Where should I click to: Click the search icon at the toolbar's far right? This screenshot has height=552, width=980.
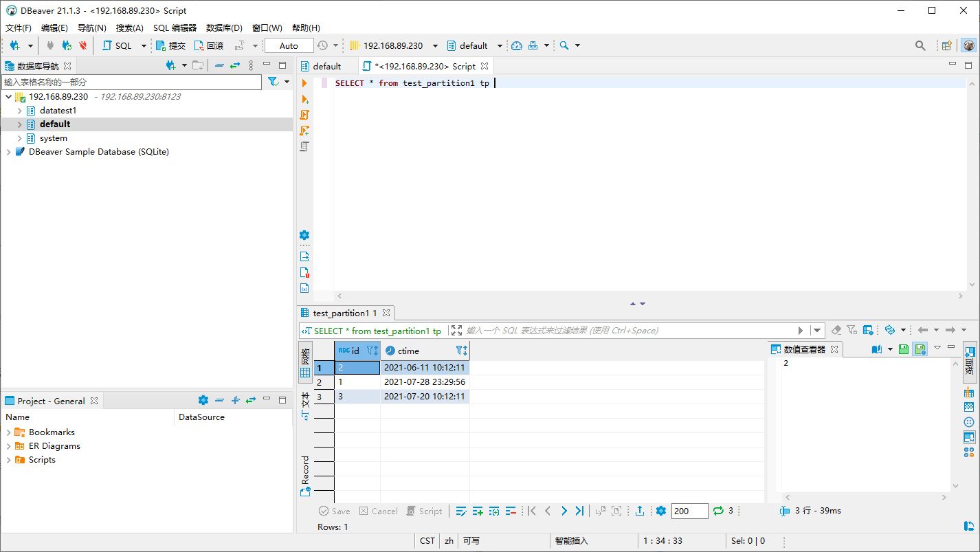pyautogui.click(x=920, y=45)
